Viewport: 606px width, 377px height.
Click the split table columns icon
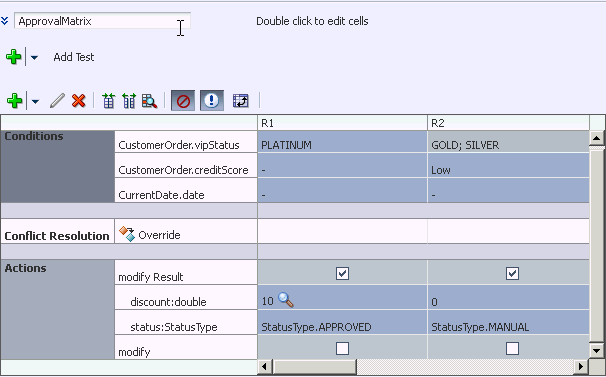click(x=129, y=101)
